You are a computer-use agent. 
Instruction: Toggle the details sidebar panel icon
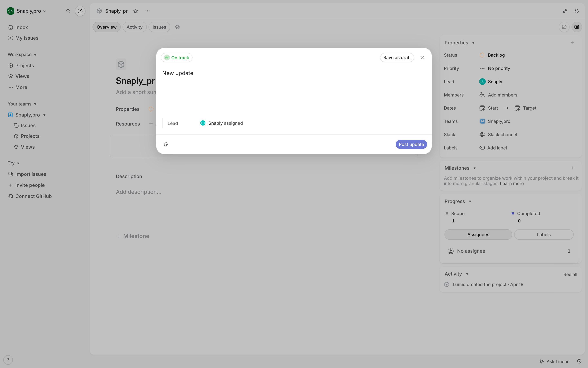pyautogui.click(x=577, y=27)
